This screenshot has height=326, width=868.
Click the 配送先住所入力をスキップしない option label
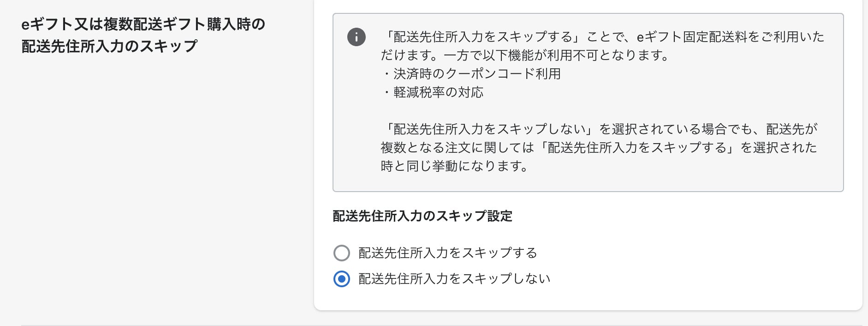(454, 279)
